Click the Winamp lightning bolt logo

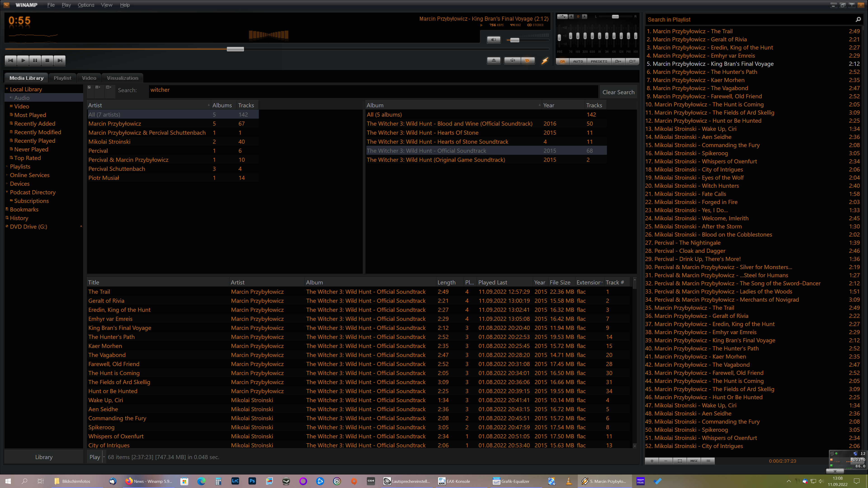pos(545,61)
